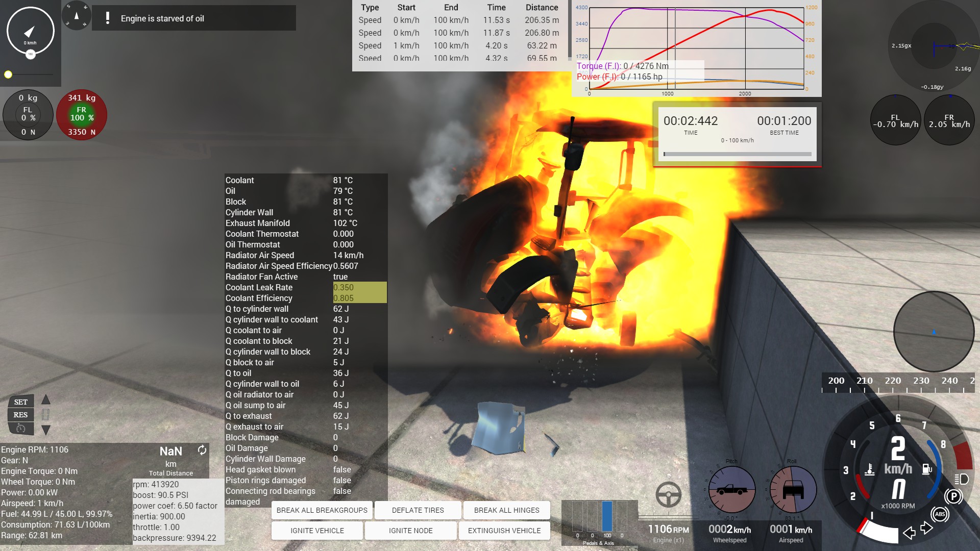Click the ABS indicator on the tachometer
The height and width of the screenshot is (551, 980).
point(940,514)
